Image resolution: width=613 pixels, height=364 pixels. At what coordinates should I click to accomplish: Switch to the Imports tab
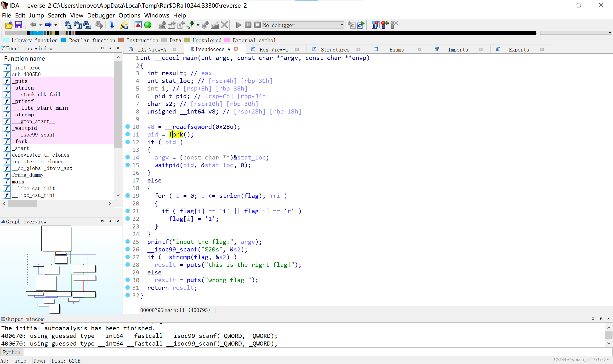(458, 50)
